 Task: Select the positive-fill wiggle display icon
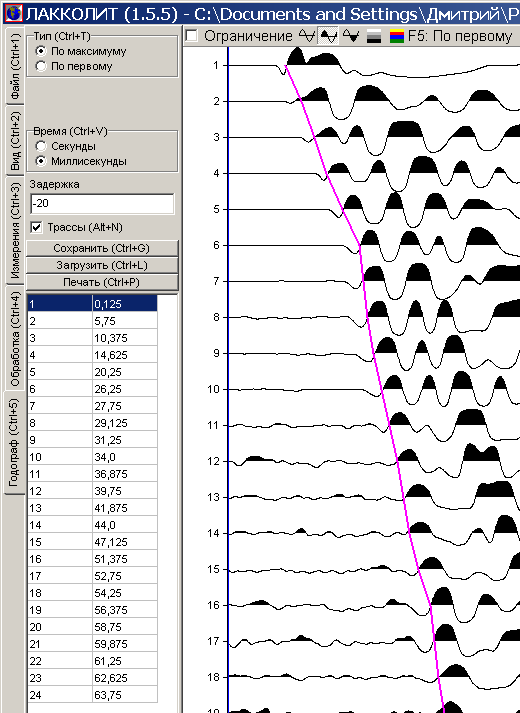pyautogui.click(x=329, y=36)
